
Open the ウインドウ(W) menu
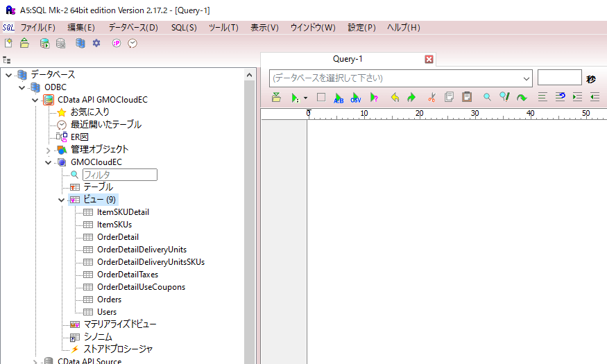point(313,28)
